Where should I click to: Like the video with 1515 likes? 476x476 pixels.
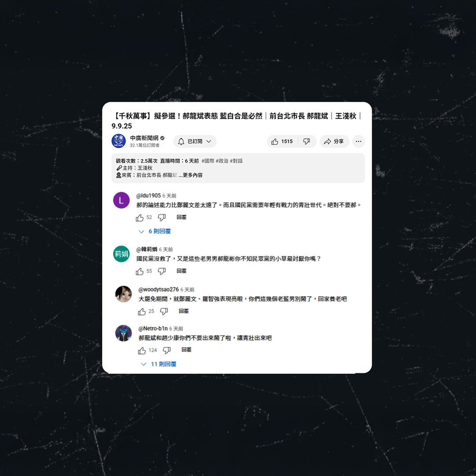(x=282, y=141)
